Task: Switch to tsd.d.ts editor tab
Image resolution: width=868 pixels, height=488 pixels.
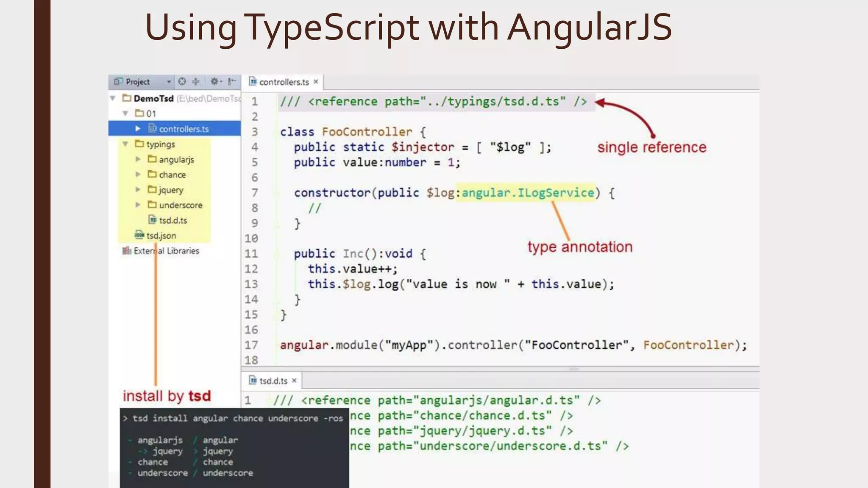Action: tap(273, 381)
